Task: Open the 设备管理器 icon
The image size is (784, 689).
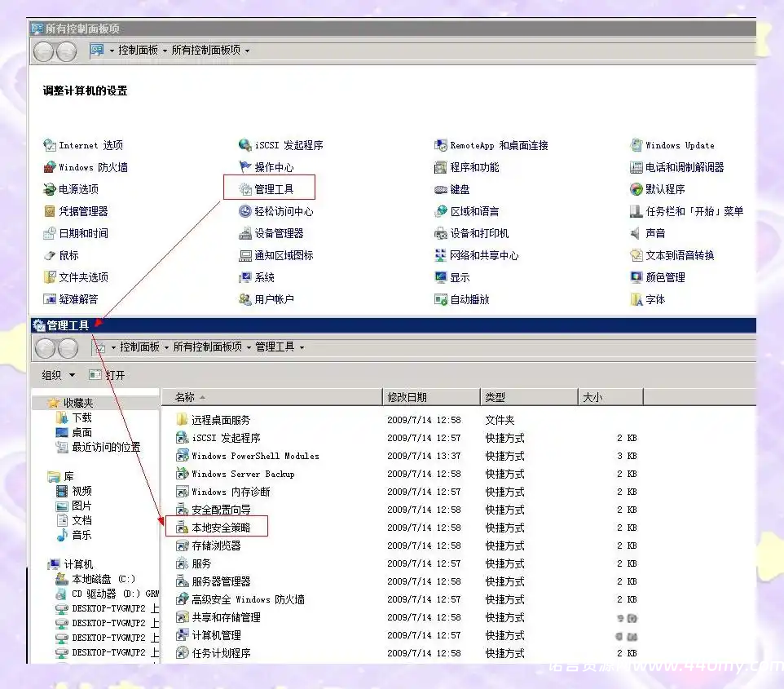Action: (x=245, y=234)
